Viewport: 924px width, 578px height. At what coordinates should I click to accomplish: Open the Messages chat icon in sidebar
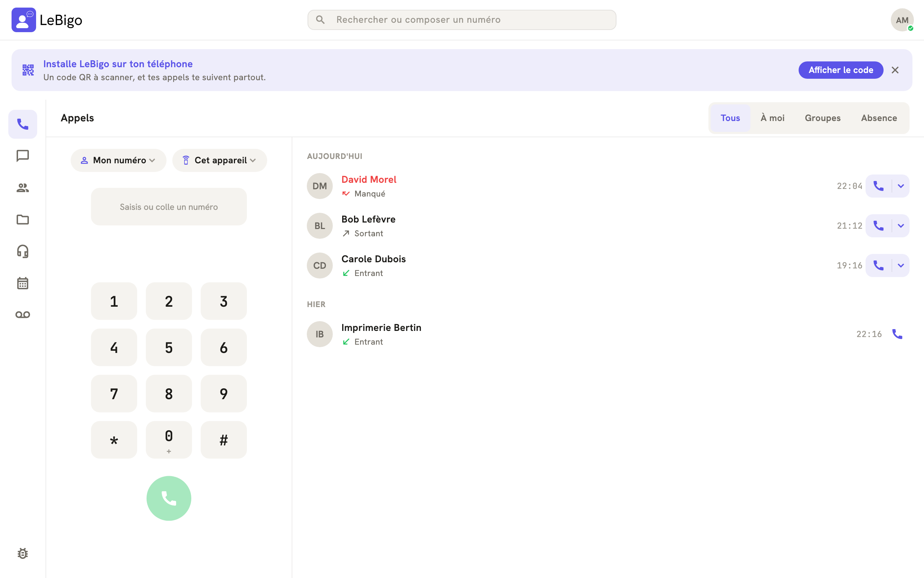pyautogui.click(x=22, y=156)
